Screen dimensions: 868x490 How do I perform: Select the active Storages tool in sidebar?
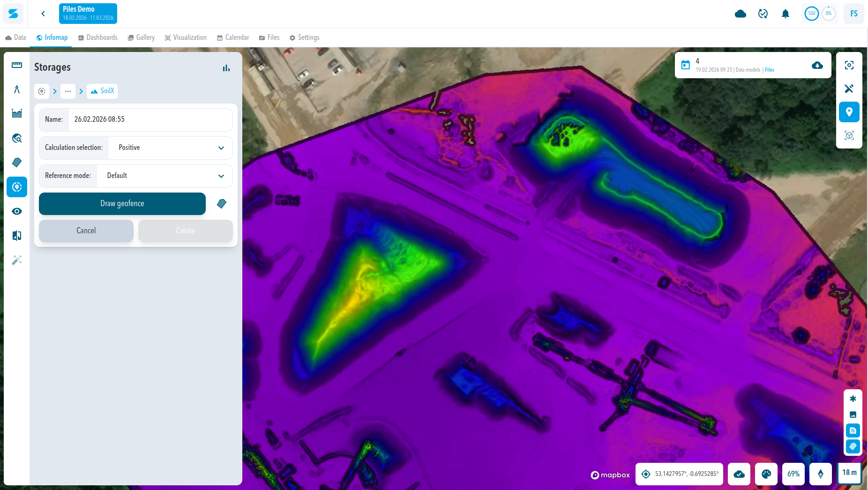click(x=17, y=187)
